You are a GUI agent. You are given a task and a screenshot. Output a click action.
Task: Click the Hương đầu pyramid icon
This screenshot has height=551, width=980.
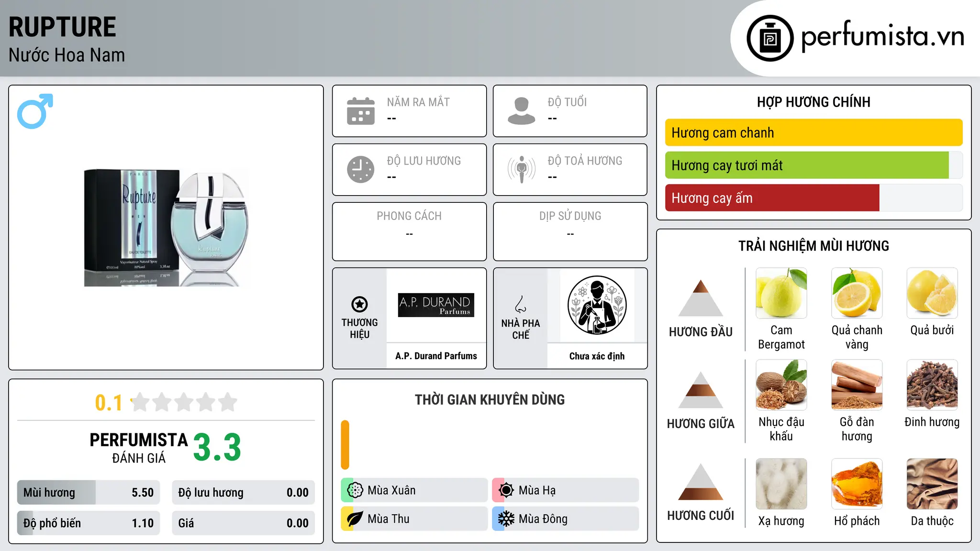(x=701, y=298)
